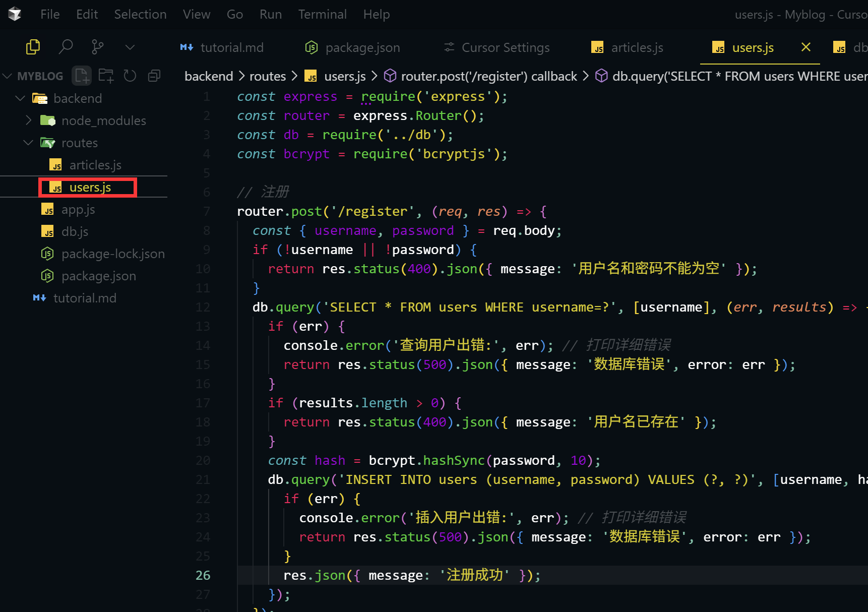
Task: Open the Terminal menu
Action: [322, 14]
